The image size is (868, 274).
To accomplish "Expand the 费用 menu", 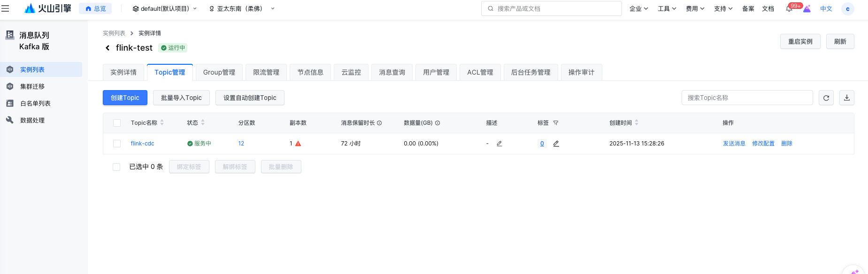I will (695, 8).
